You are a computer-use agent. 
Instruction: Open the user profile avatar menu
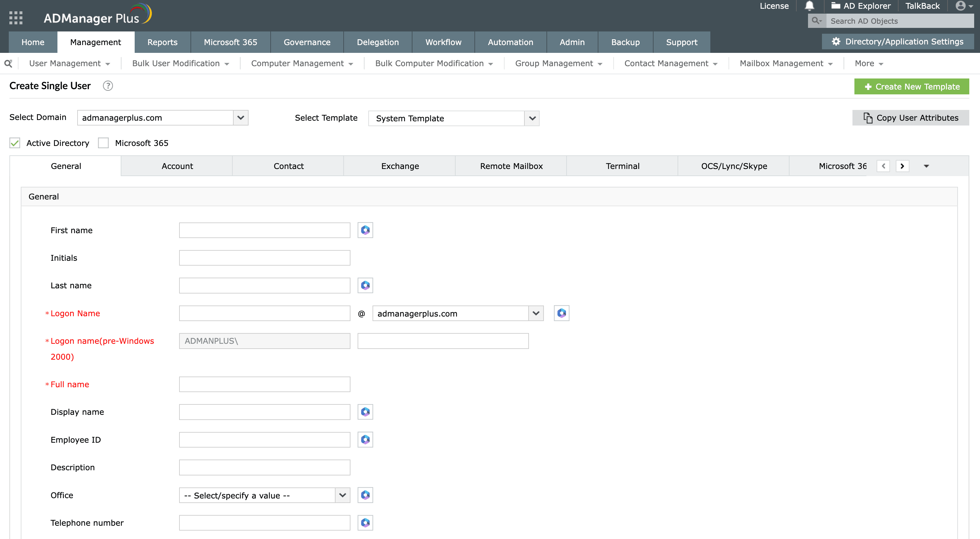(964, 6)
